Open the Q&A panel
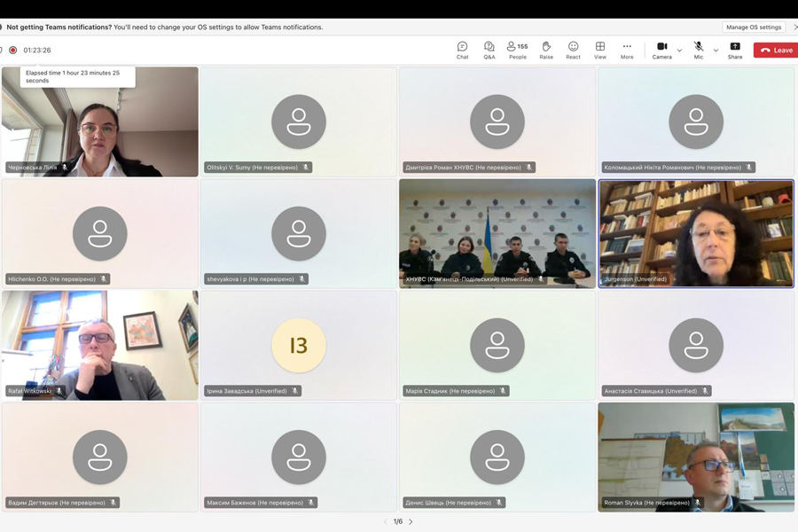 coord(489,50)
